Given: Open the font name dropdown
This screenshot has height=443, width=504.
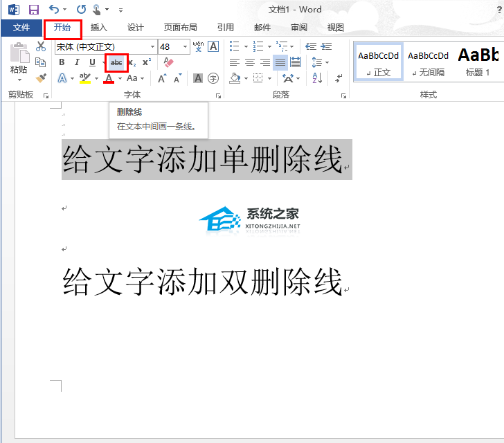Looking at the screenshot, I should click(152, 47).
